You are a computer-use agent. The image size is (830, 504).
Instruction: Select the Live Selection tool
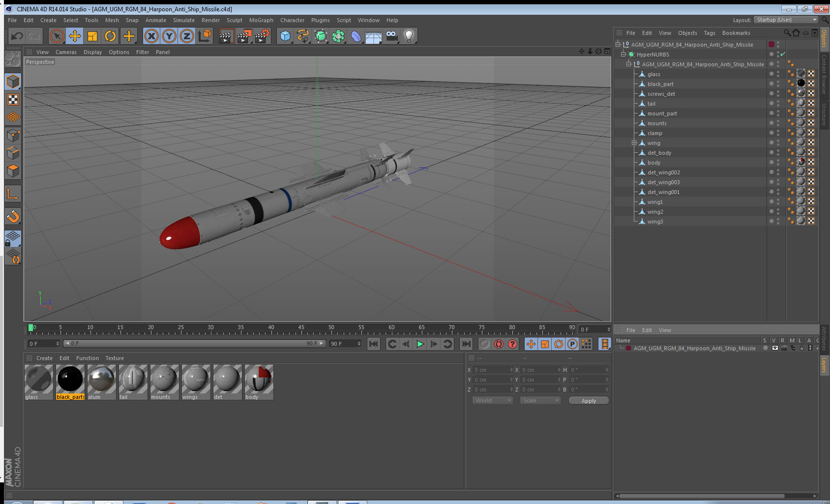57,36
